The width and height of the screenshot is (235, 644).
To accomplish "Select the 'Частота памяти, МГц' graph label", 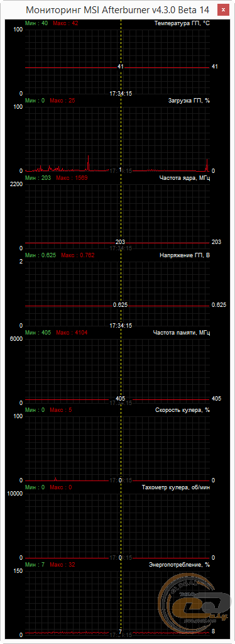I will pyautogui.click(x=181, y=333).
